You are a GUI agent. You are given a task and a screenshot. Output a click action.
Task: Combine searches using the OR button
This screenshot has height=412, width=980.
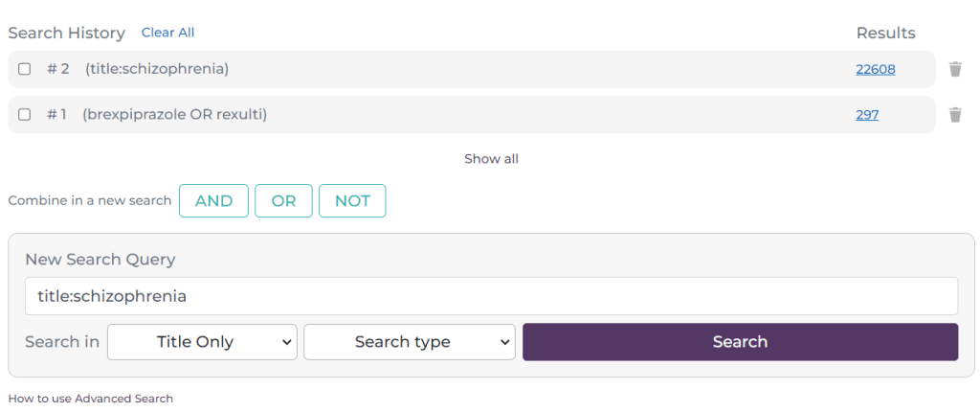coord(283,201)
